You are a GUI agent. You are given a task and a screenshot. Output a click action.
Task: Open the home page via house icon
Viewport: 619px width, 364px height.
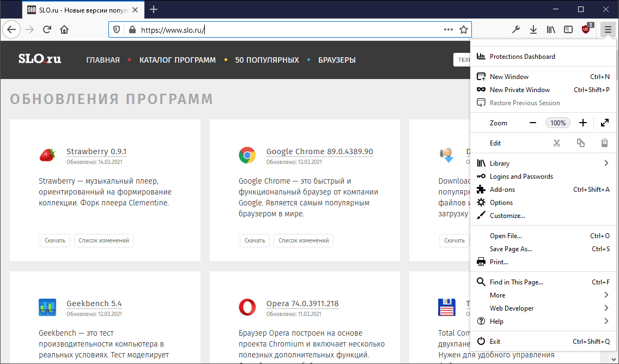coord(64,29)
